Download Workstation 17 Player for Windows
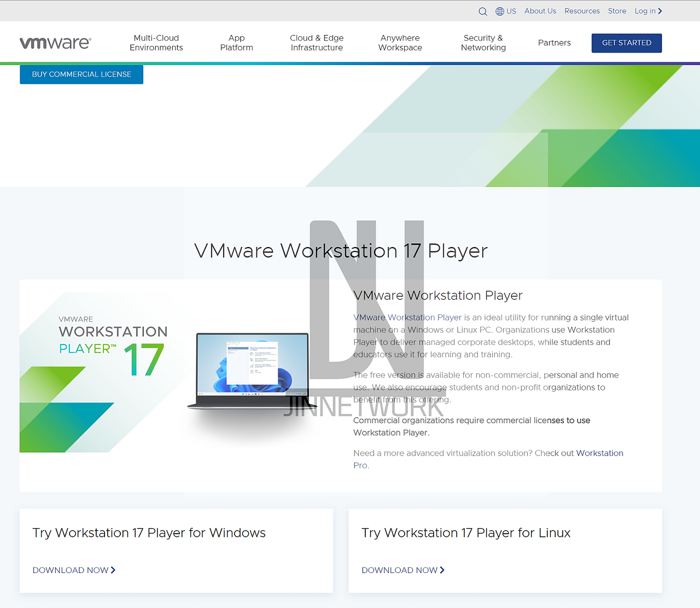The width and height of the screenshot is (700, 608). tap(74, 570)
